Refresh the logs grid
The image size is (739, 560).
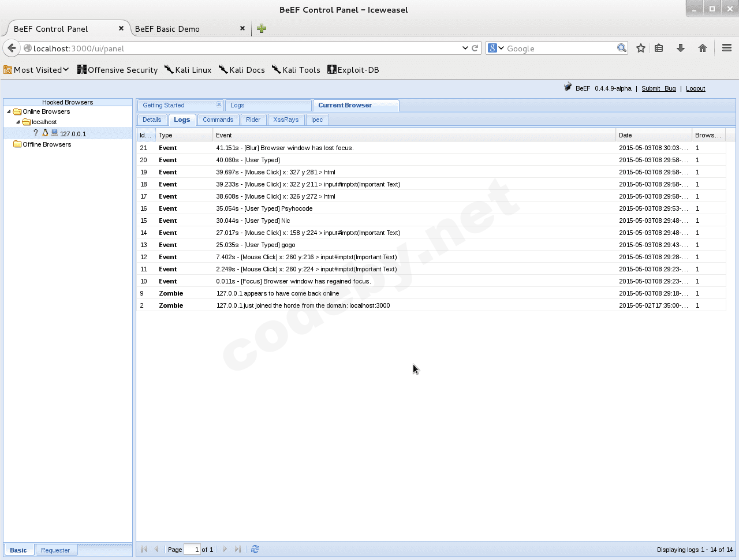[255, 549]
